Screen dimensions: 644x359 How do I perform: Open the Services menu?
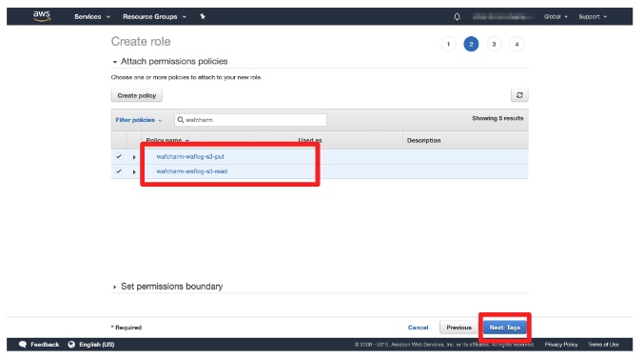[x=92, y=17]
